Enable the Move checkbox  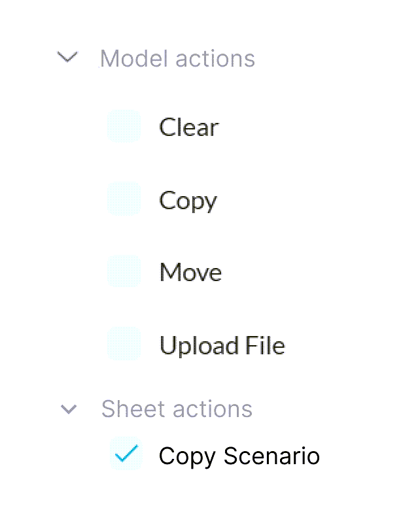coord(124,271)
